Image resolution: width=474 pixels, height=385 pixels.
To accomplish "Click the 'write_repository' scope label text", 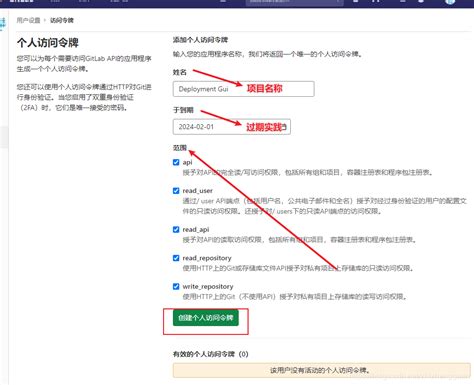I will point(208,287).
